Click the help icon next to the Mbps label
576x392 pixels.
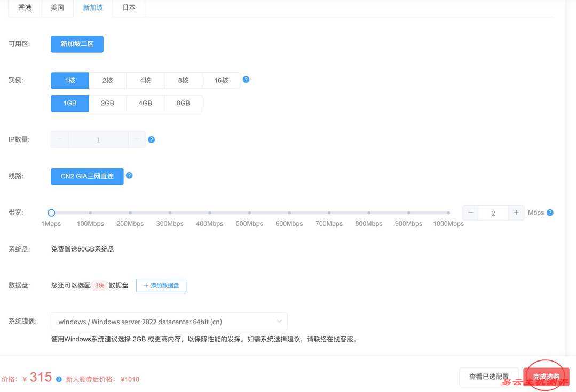(x=550, y=212)
